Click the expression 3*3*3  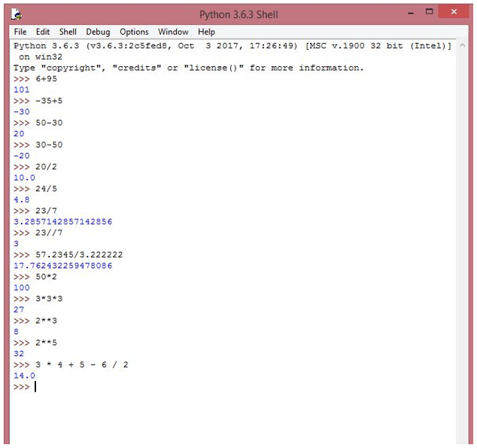[x=49, y=299]
